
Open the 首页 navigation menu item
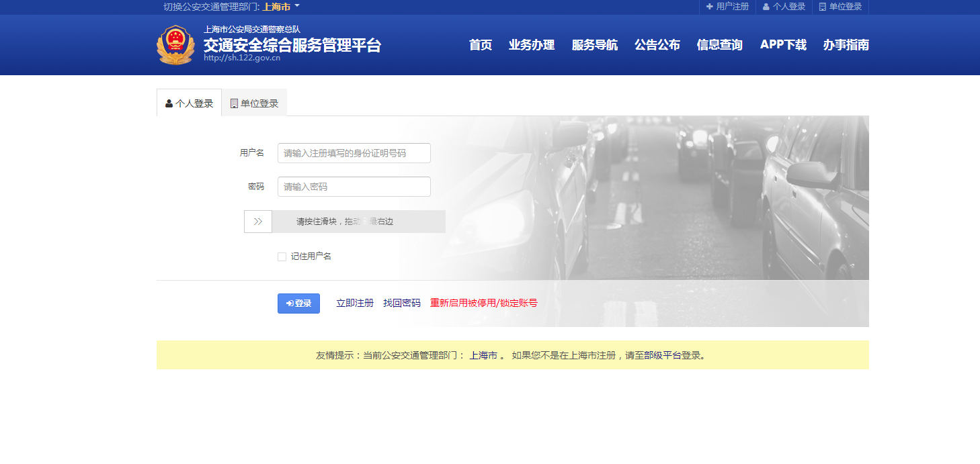[481, 45]
